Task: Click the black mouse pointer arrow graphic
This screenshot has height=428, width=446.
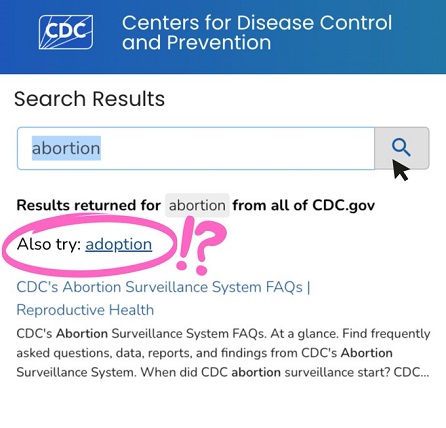Action: (400, 170)
